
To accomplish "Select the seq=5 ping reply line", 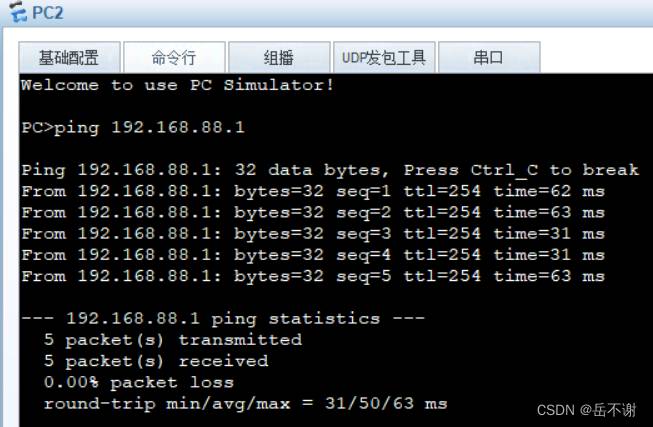I will coord(313,277).
